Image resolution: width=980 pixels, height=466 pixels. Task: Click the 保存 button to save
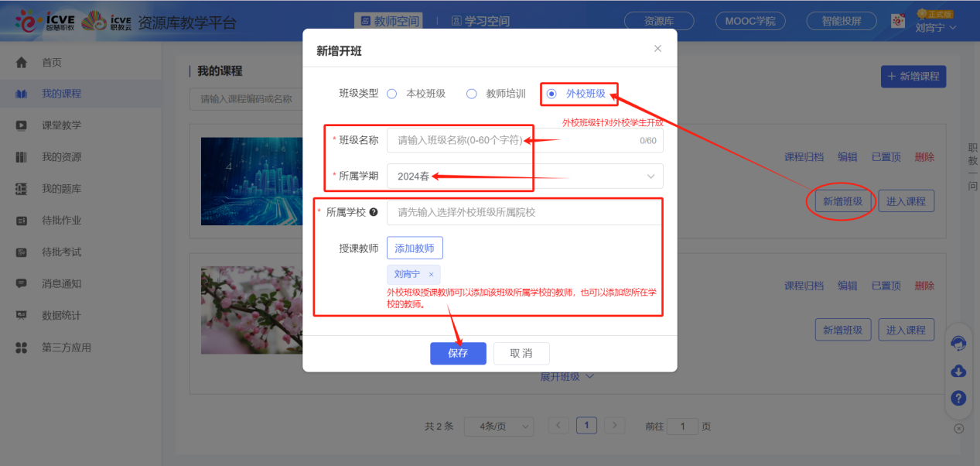tap(458, 353)
